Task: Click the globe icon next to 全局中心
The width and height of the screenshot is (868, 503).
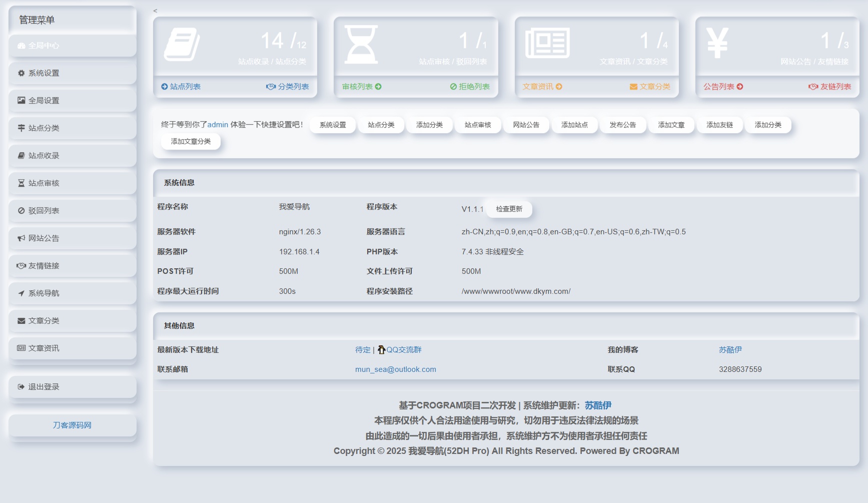Action: click(x=20, y=46)
